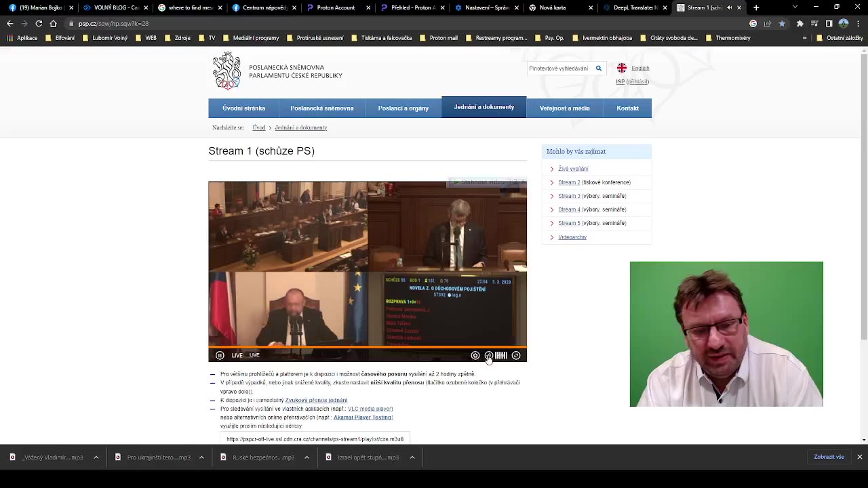The image size is (868, 488).
Task: Open the Úvodní stránka menu item
Action: [x=243, y=108]
